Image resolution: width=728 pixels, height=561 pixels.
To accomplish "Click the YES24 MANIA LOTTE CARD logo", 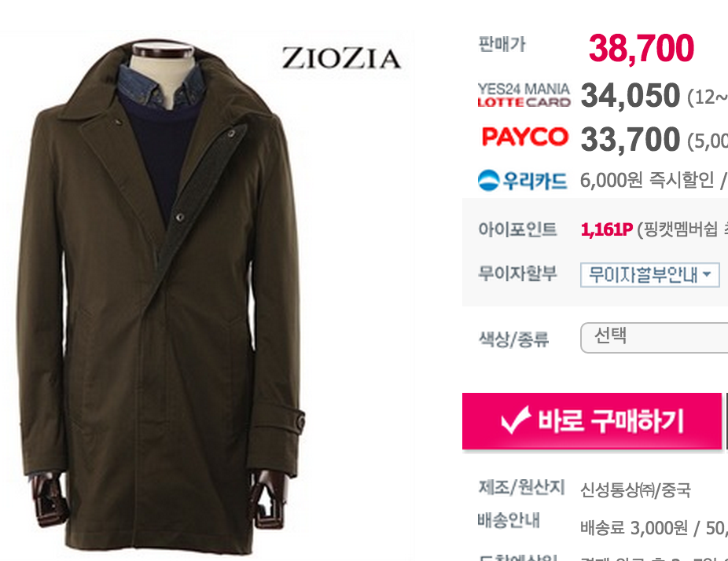I will (524, 95).
